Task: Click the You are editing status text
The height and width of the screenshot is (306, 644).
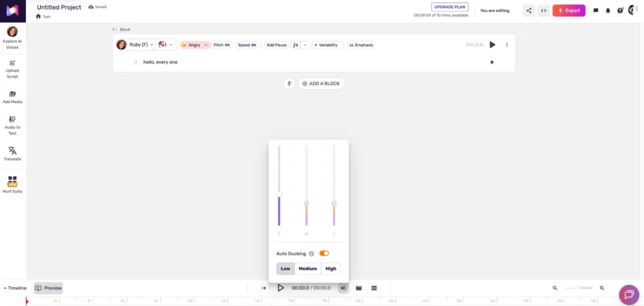Action: pos(494,11)
